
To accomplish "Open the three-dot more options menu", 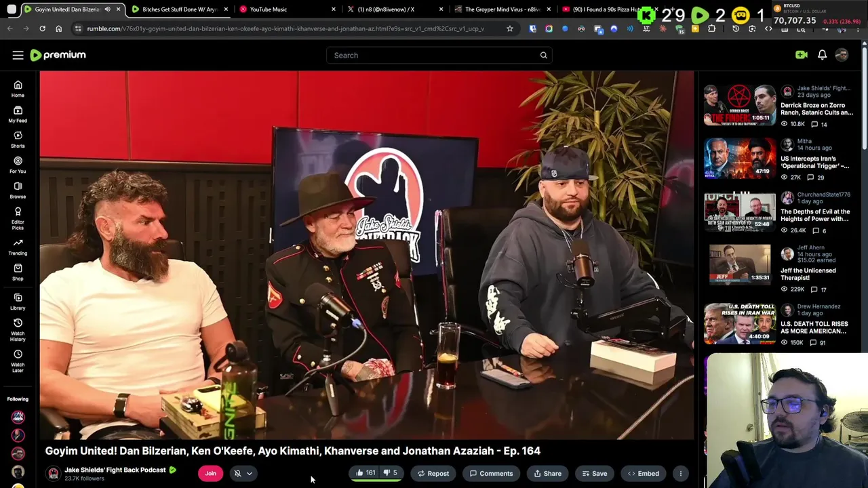I will 680,474.
